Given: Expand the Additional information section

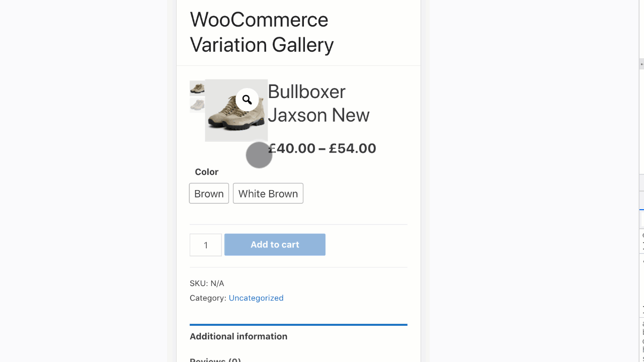Looking at the screenshot, I should point(238,336).
